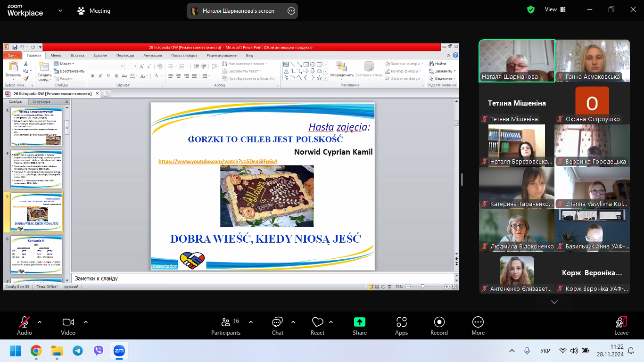Expand the Заменить replace dropdown arrow
The width and height of the screenshot is (644, 362).
click(454, 71)
